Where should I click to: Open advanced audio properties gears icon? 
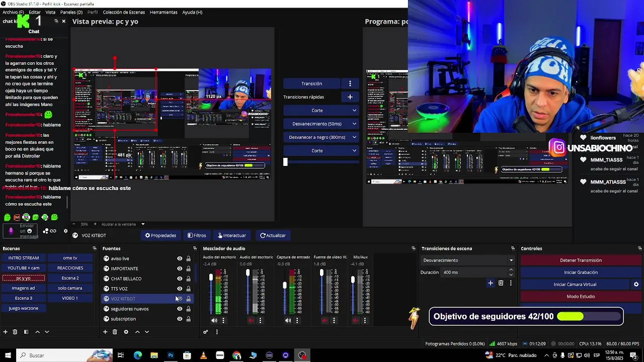(x=205, y=332)
